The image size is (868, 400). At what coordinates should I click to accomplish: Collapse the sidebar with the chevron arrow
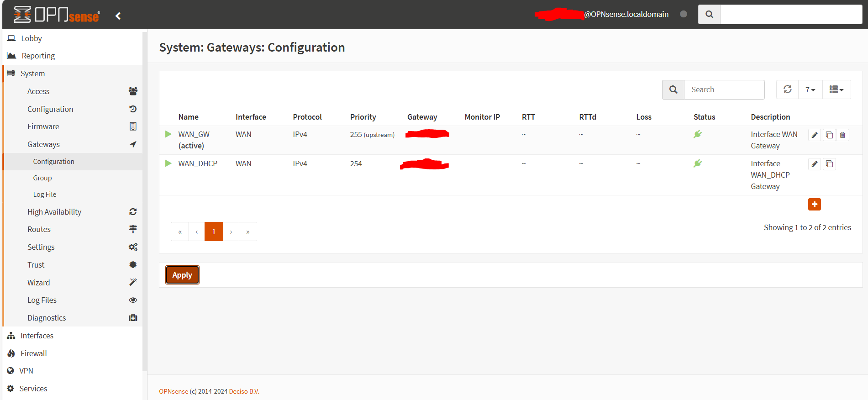pyautogui.click(x=118, y=16)
